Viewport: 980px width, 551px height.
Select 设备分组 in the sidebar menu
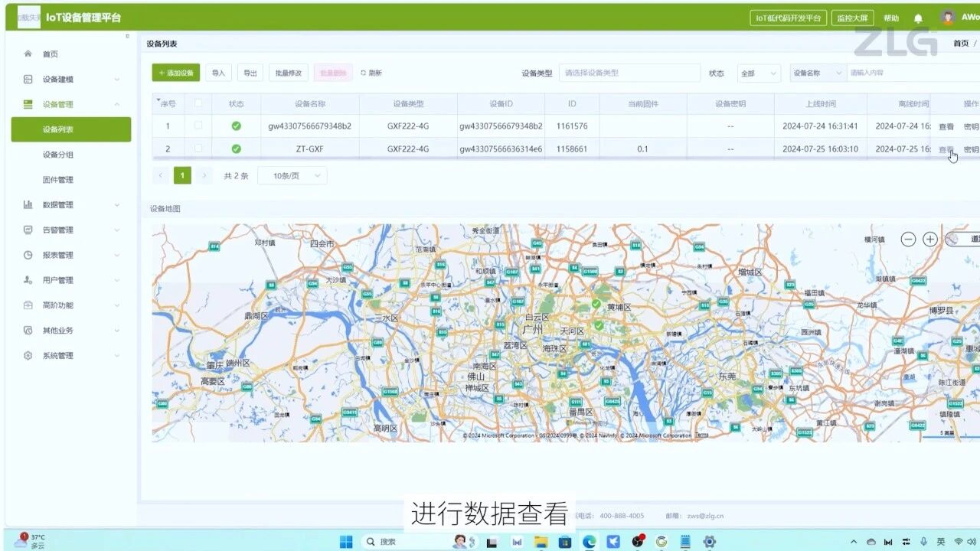[58, 155]
